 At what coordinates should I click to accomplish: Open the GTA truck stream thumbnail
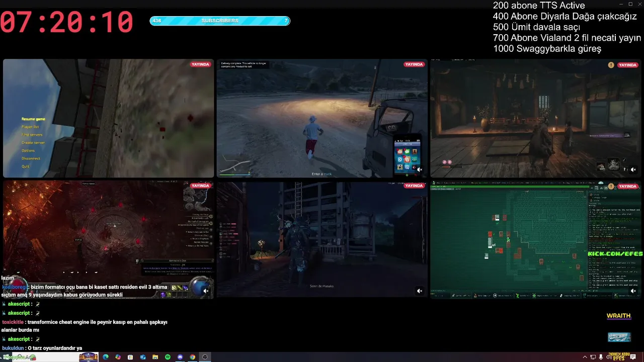click(x=322, y=118)
